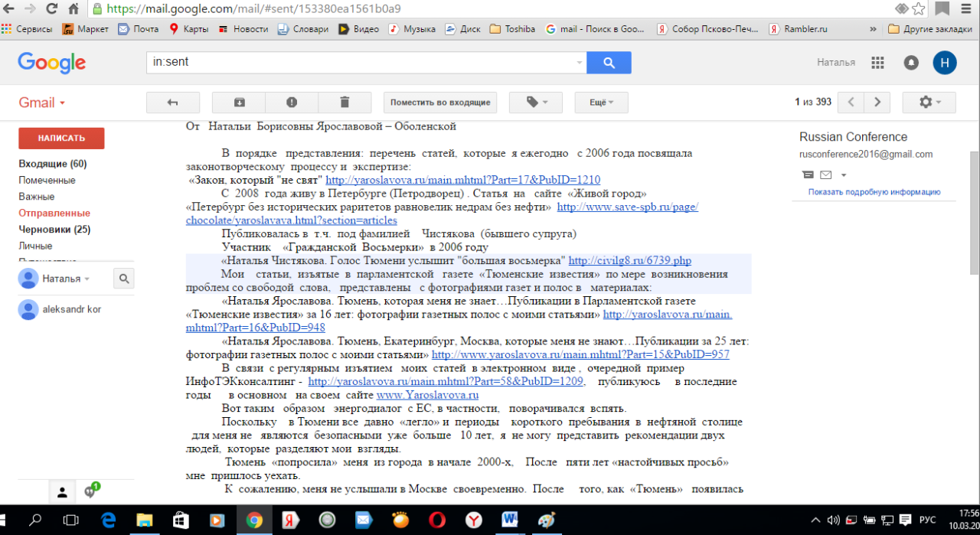
Task: Follow the Показать подробную информацию link
Action: (x=874, y=192)
